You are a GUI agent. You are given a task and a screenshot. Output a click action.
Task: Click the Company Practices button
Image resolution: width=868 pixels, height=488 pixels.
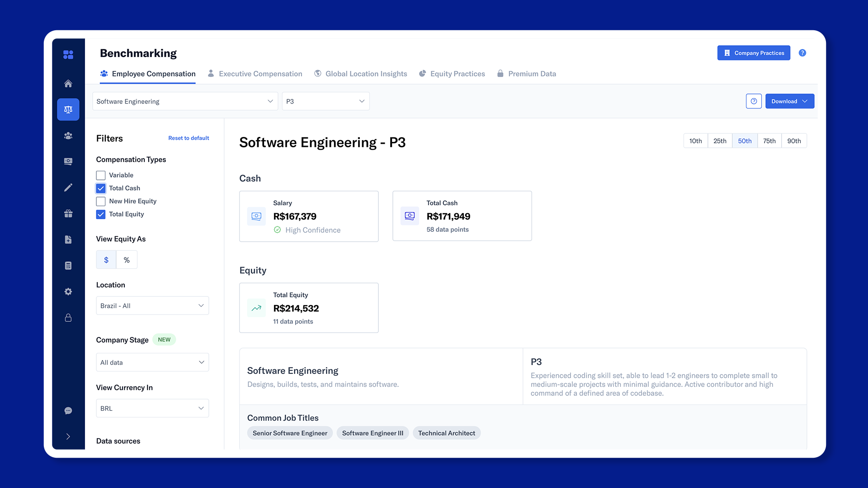pos(754,53)
